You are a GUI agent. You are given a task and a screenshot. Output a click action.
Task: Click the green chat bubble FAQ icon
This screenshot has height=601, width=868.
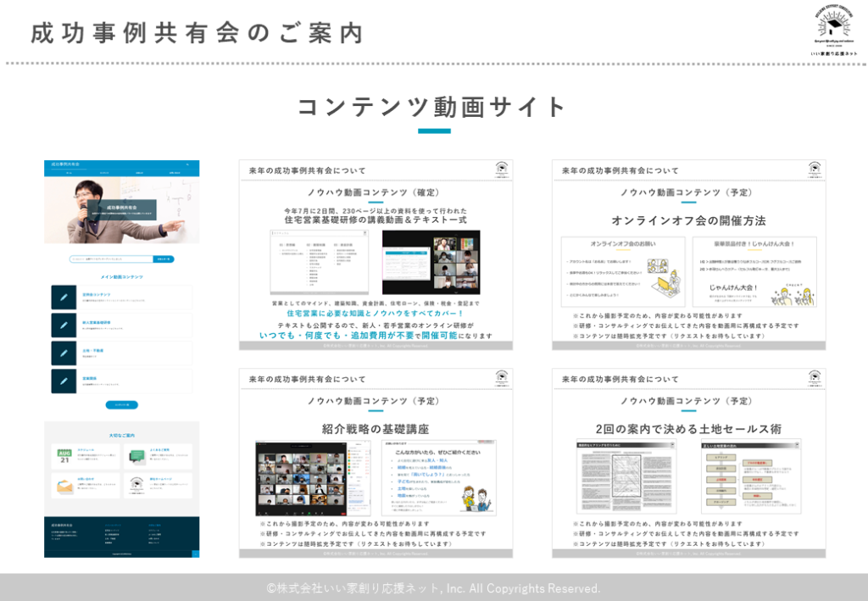pos(136,457)
